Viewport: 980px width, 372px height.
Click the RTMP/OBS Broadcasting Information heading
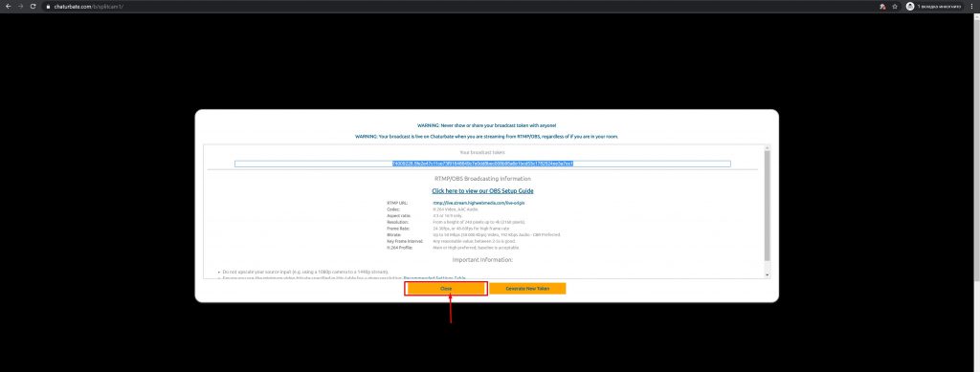tap(482, 179)
